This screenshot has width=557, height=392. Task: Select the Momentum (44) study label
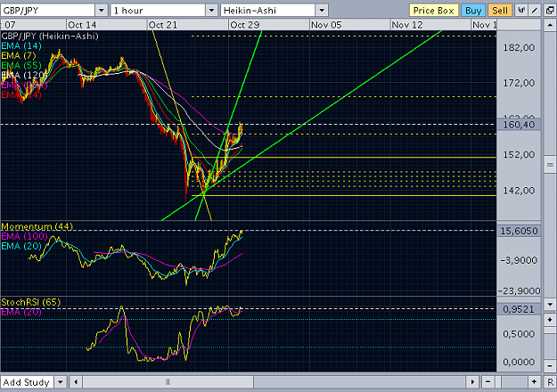tap(37, 226)
